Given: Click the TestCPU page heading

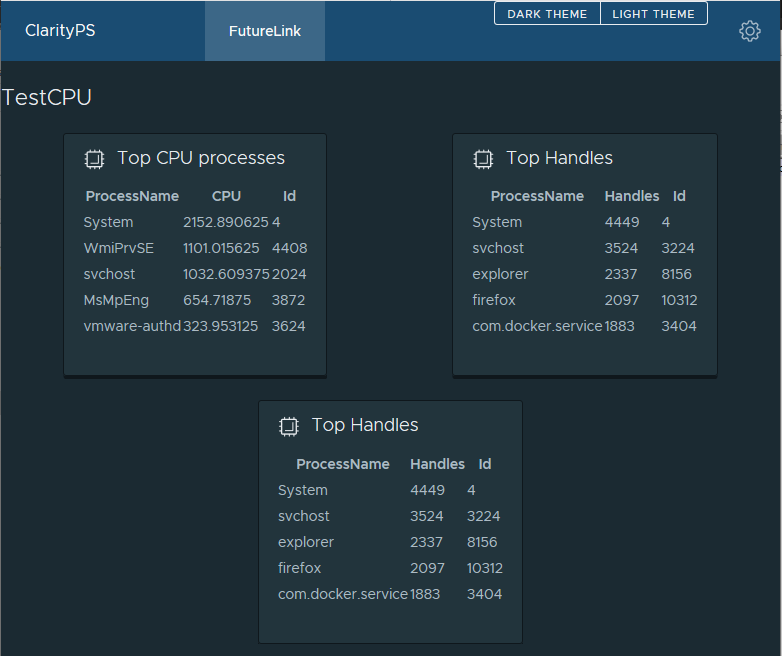Looking at the screenshot, I should [x=47, y=97].
